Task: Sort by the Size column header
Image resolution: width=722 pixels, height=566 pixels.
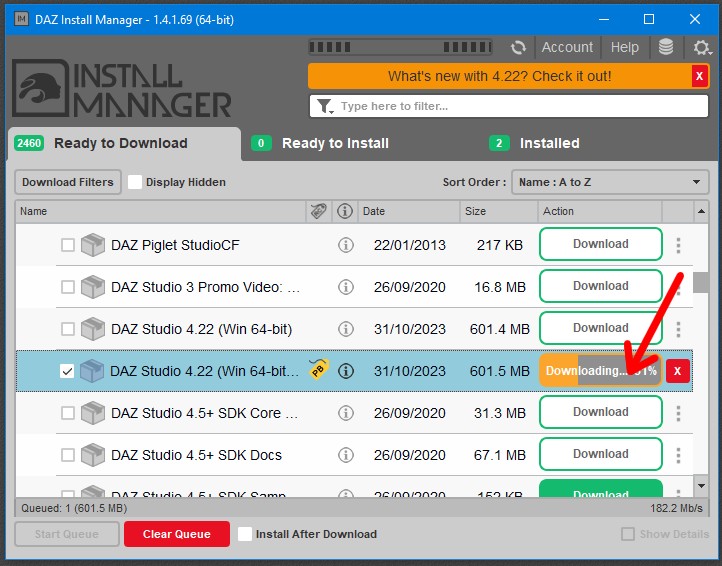Action: click(499, 211)
